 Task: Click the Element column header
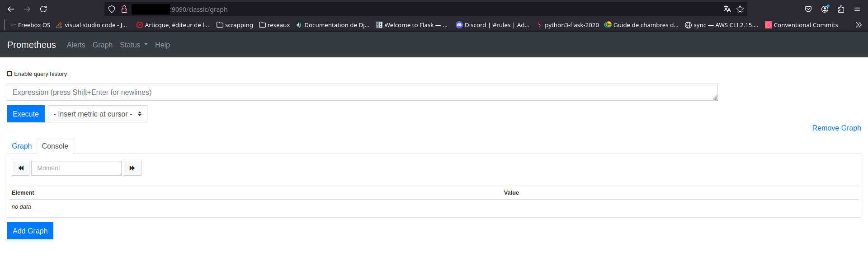[x=23, y=192]
